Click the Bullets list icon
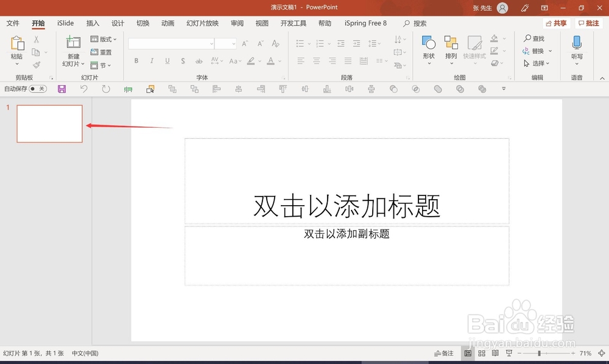The height and width of the screenshot is (364, 609). point(300,43)
